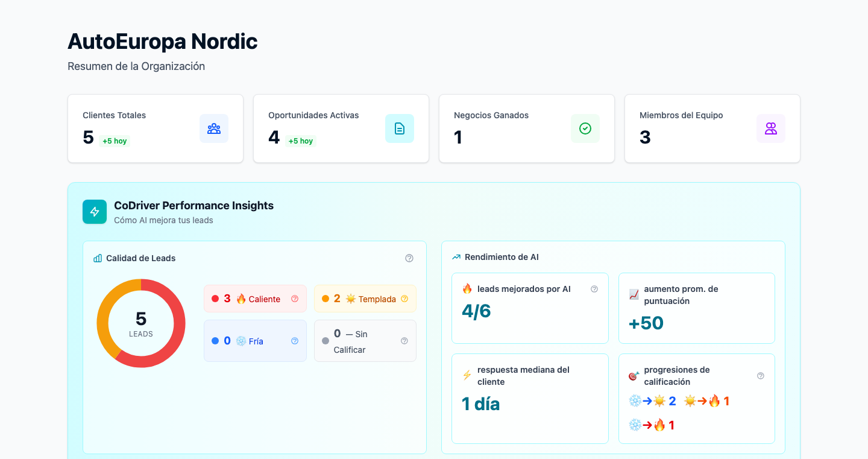Open the Calidad de Leads help tooltip
The height and width of the screenshot is (459, 868).
click(409, 258)
